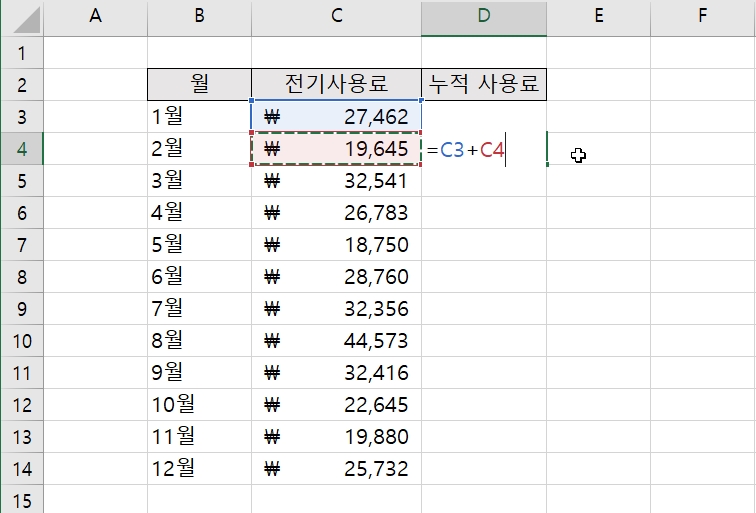
Task: Click the '10월' cell
Action: click(x=199, y=405)
